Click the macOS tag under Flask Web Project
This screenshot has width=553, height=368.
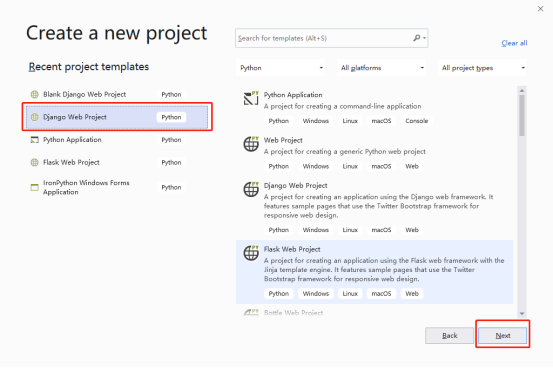coord(381,294)
